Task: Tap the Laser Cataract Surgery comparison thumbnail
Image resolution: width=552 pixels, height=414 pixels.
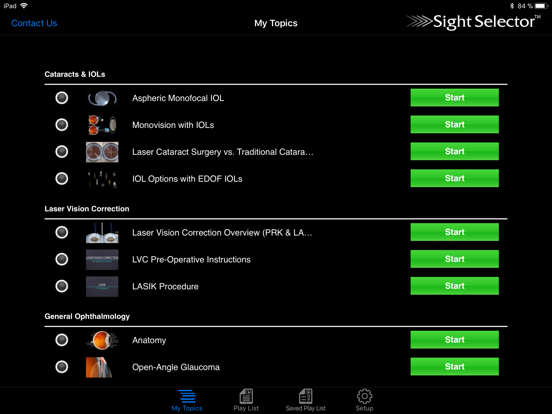Action: point(102,152)
